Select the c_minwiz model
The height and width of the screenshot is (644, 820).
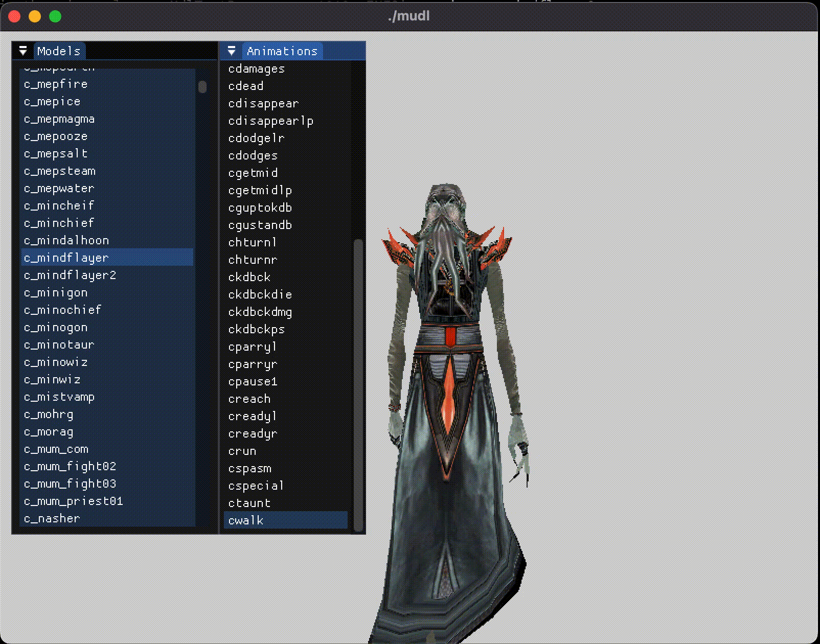107,379
